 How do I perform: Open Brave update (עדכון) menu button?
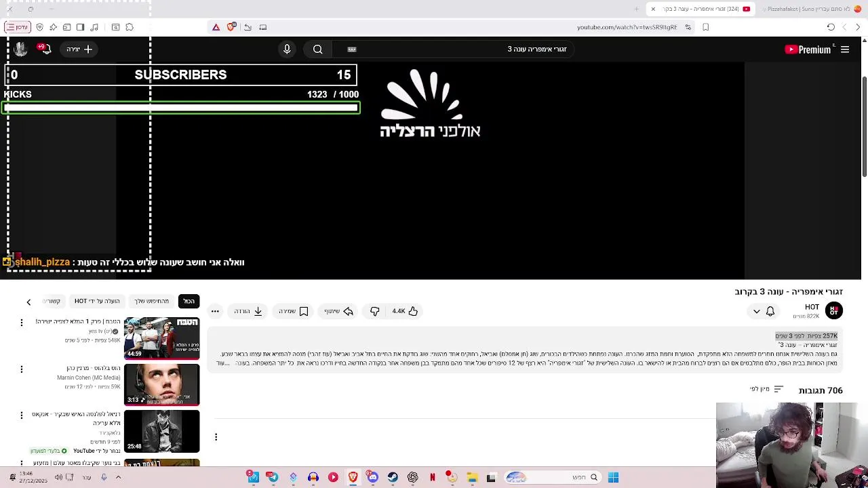[x=18, y=27]
